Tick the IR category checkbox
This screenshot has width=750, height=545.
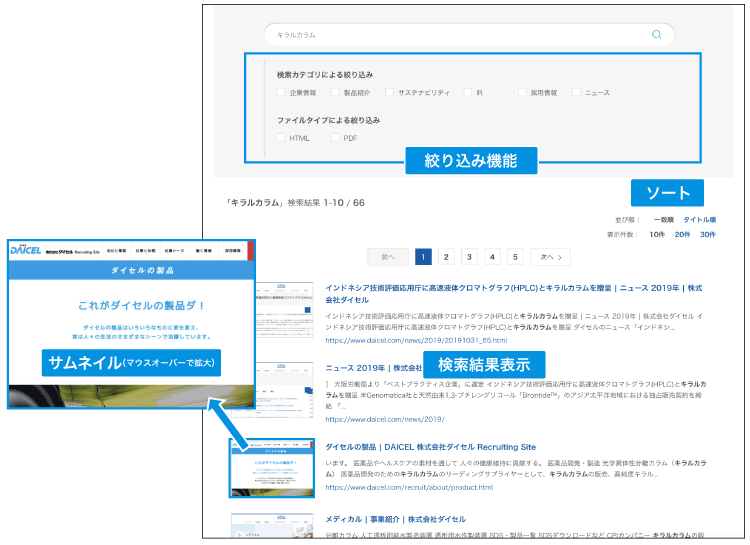click(468, 92)
